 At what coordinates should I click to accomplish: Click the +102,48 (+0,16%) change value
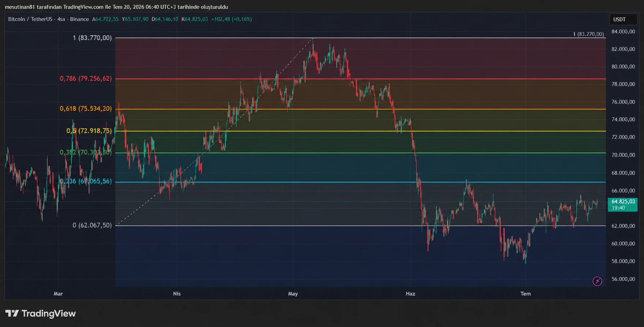coord(232,19)
